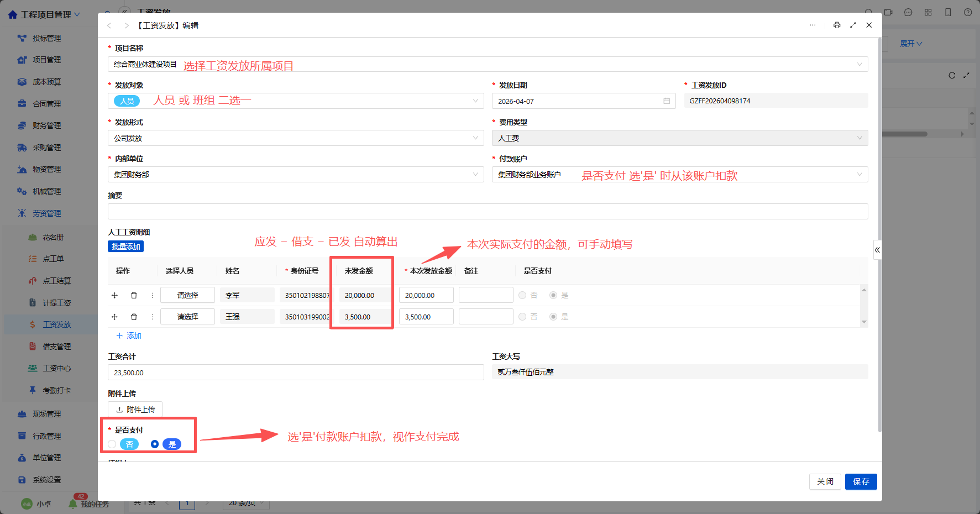The width and height of the screenshot is (980, 514).
Task: Expand dialog to fullscreen via arrows icon
Action: [x=853, y=25]
